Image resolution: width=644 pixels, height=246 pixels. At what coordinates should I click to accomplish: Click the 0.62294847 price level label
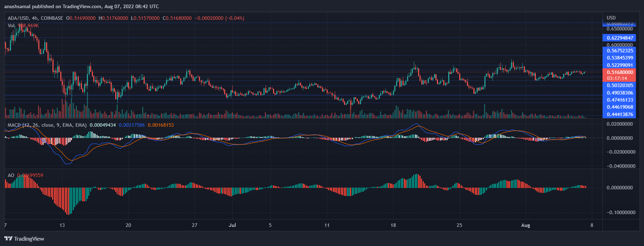[x=620, y=38]
